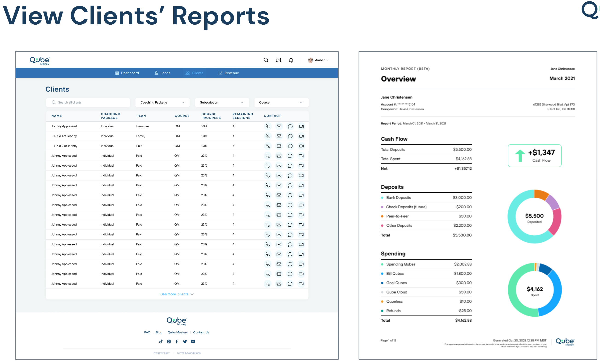Expand the Amber account menu chevron

pyautogui.click(x=328, y=60)
